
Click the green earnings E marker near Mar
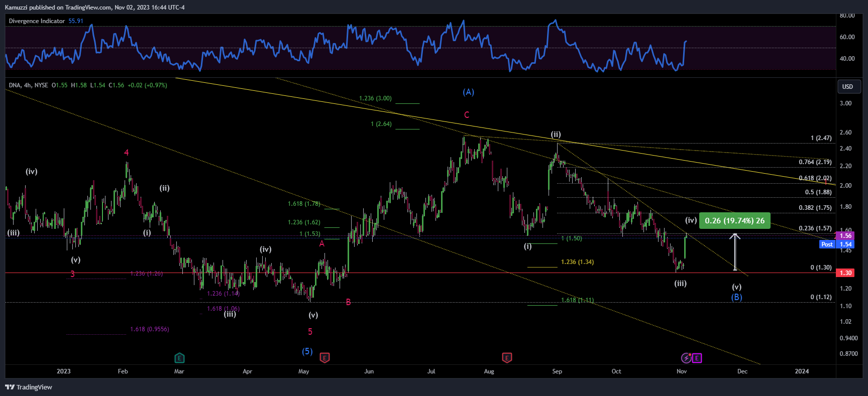pos(179,358)
